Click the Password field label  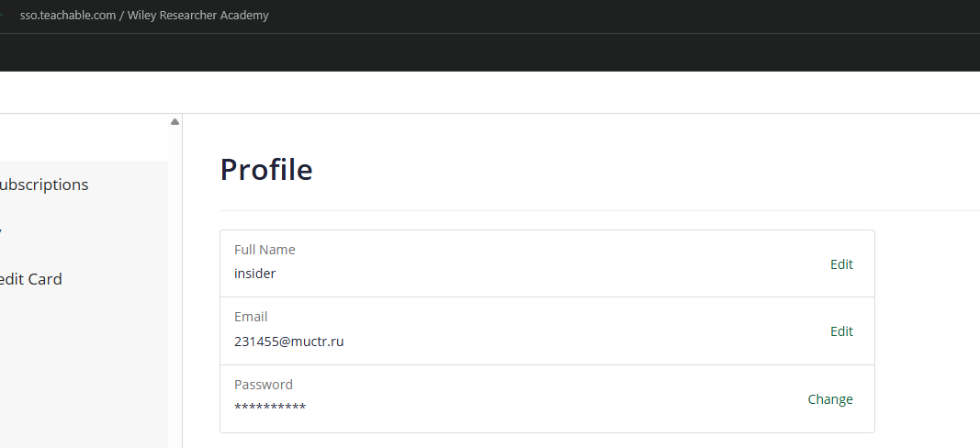tap(264, 385)
